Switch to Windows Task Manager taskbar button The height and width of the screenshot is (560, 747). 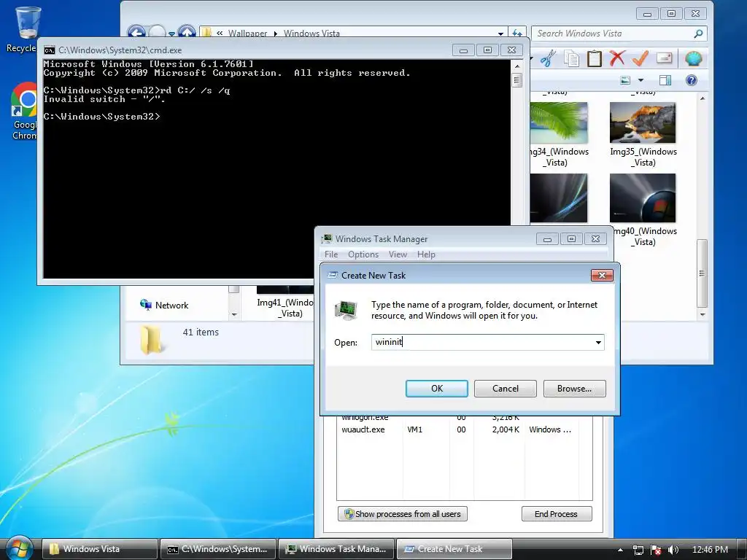[x=336, y=549]
